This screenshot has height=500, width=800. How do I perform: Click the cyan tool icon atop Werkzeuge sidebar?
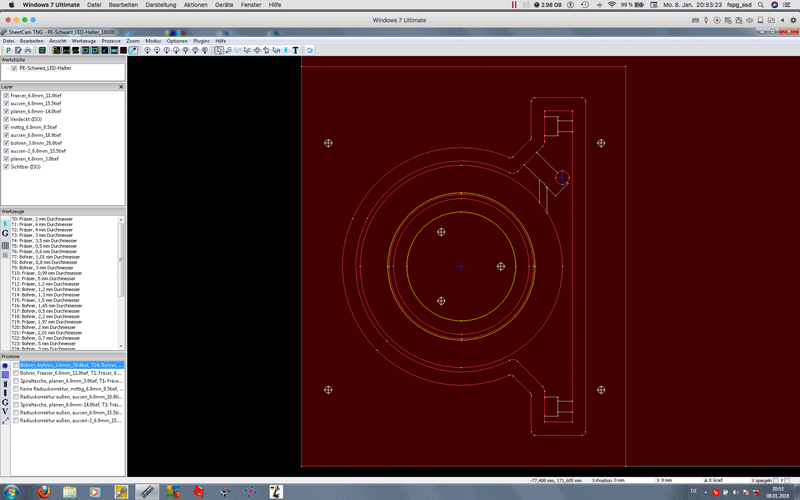click(x=5, y=223)
